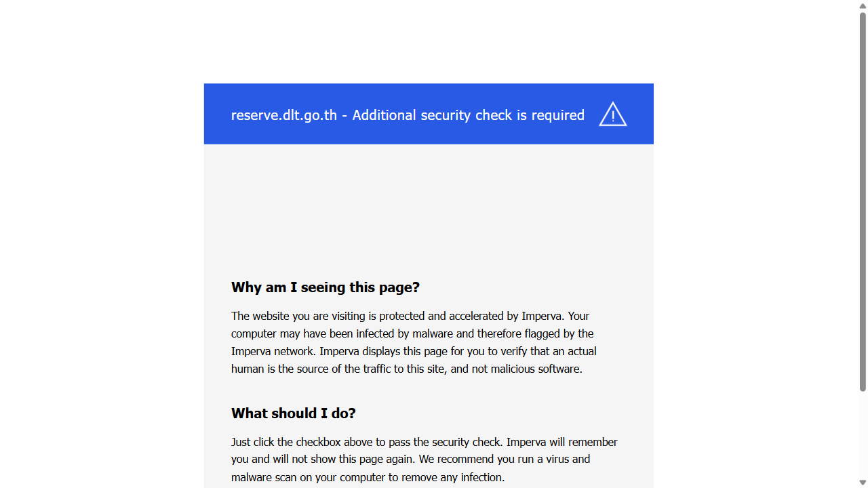The width and height of the screenshot is (868, 488).
Task: Click the line starting "The website you are visiting"
Action: click(x=410, y=316)
